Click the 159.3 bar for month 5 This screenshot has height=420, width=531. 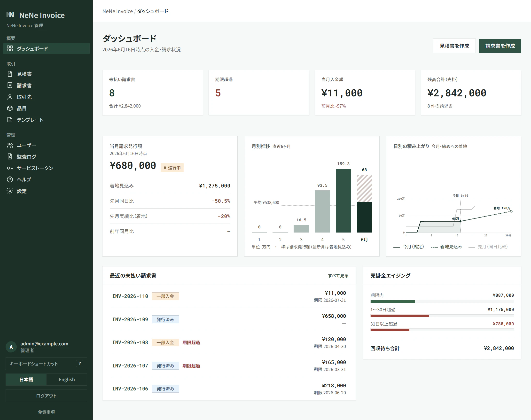[343, 201]
